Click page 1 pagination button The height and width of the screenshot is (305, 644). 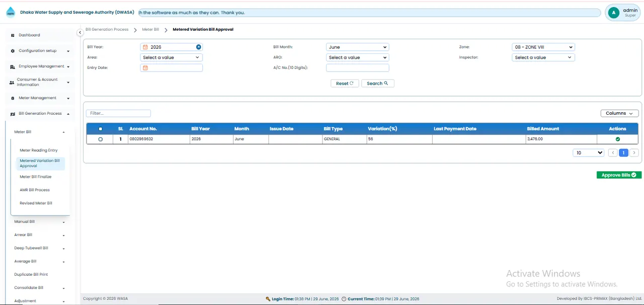click(x=623, y=152)
